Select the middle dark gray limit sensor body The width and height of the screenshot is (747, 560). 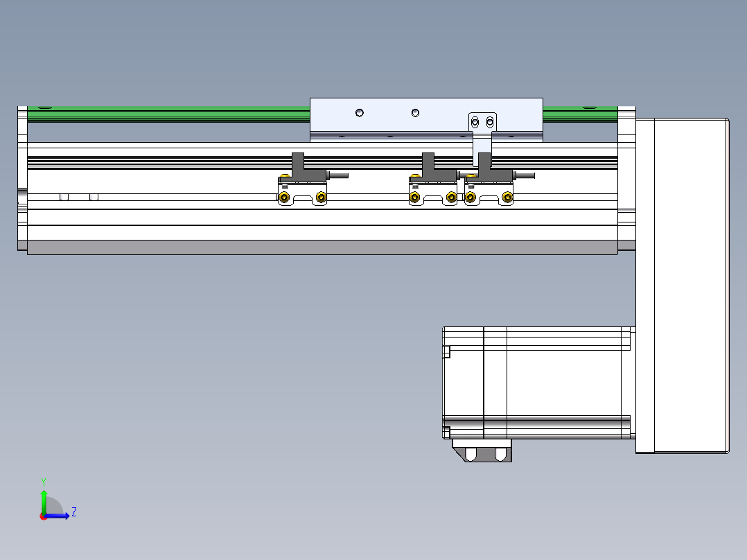(x=428, y=168)
